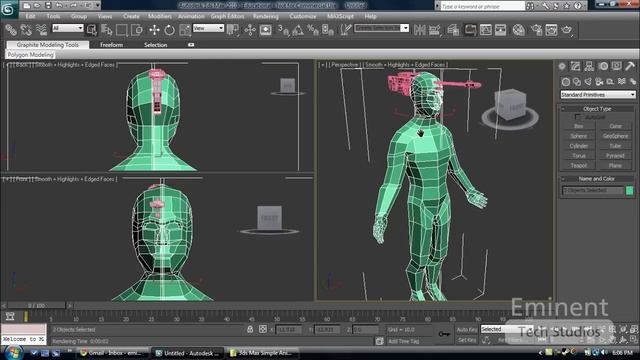
Task: Open the Customize menu
Action: click(x=302, y=16)
